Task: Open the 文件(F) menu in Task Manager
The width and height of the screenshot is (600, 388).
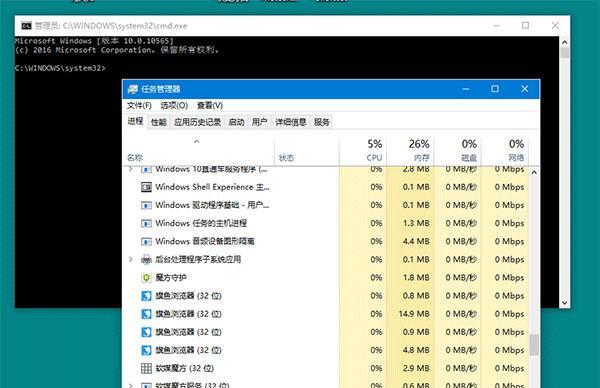Action: pos(139,105)
